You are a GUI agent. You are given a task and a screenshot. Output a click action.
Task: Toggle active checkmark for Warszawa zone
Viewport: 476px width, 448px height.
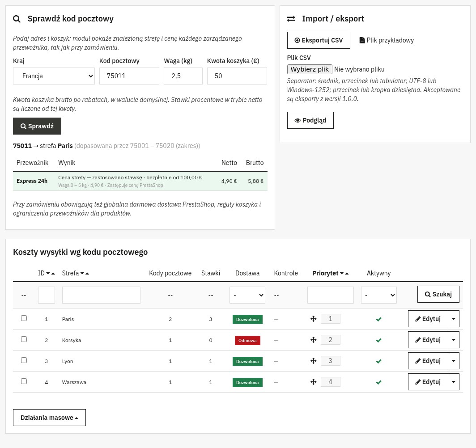(378, 382)
